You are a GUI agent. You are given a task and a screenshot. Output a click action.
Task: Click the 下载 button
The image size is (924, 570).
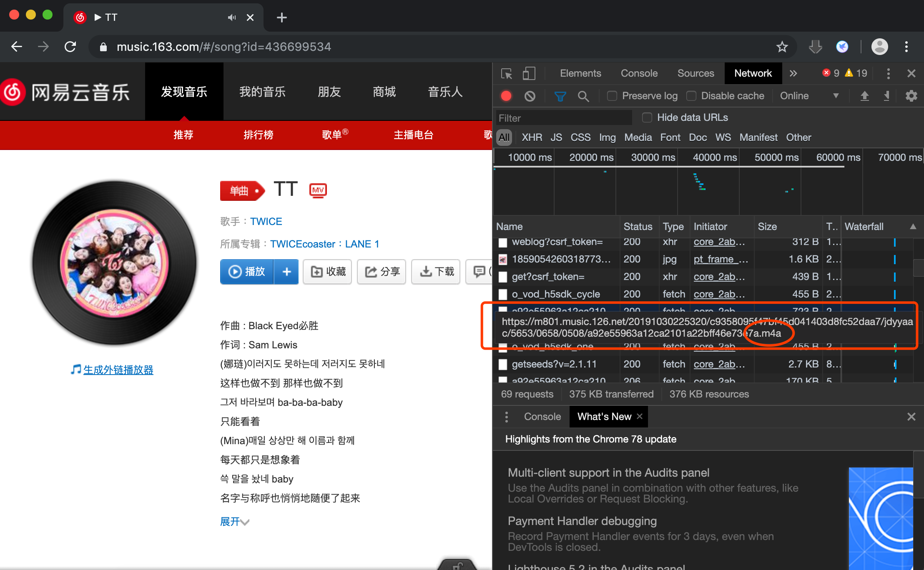coord(436,272)
